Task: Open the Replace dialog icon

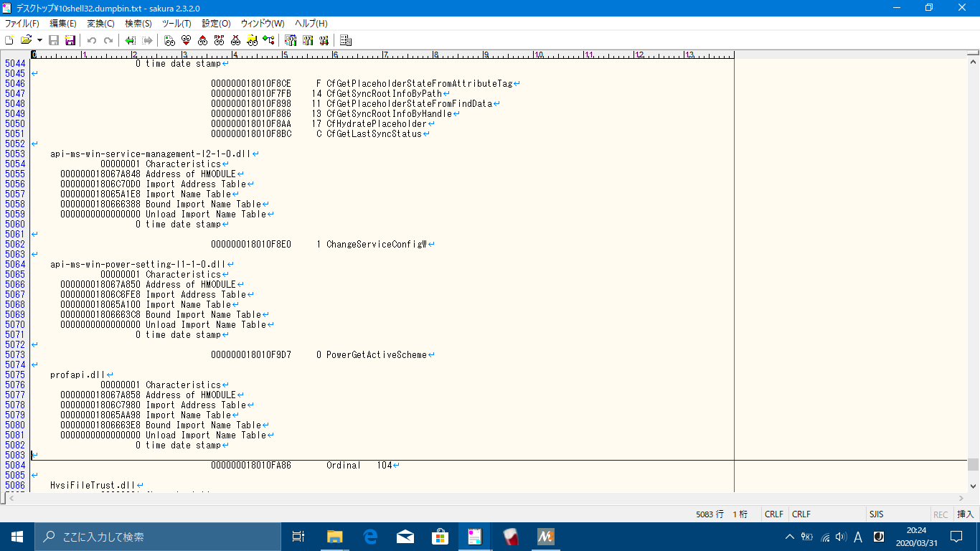Action: 219,40
